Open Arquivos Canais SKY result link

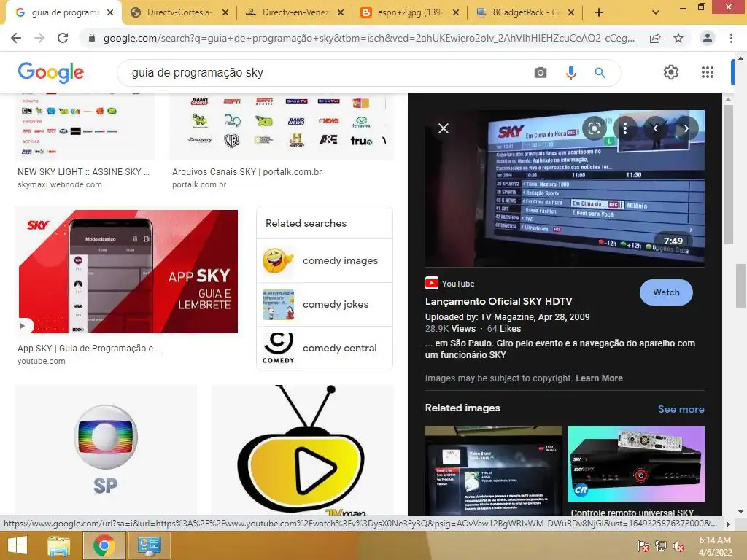pyautogui.click(x=247, y=172)
